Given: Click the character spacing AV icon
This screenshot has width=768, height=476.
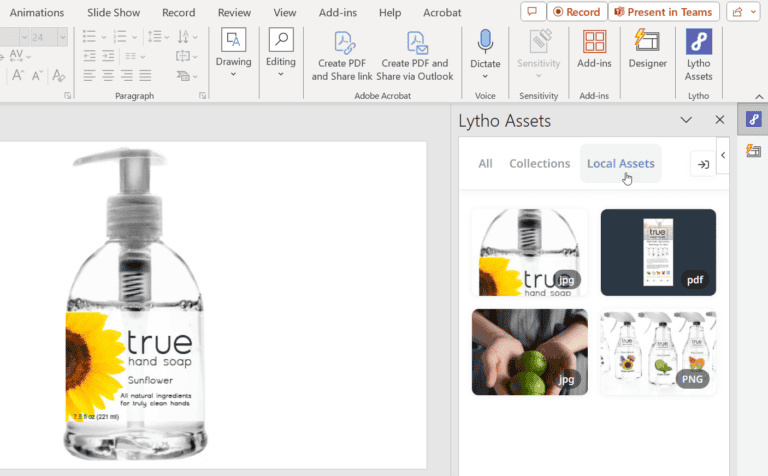Looking at the screenshot, I should coord(16,55).
